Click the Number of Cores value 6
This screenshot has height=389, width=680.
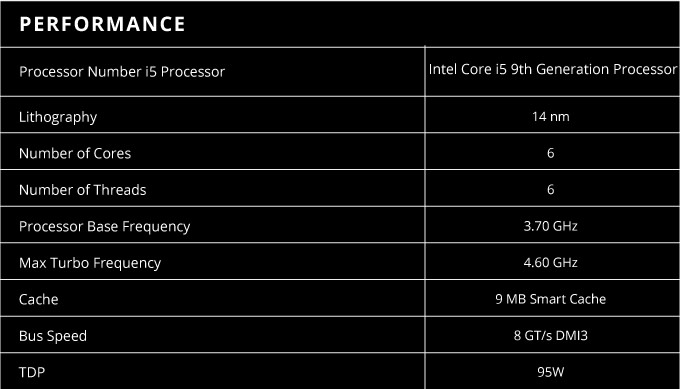pyautogui.click(x=550, y=153)
